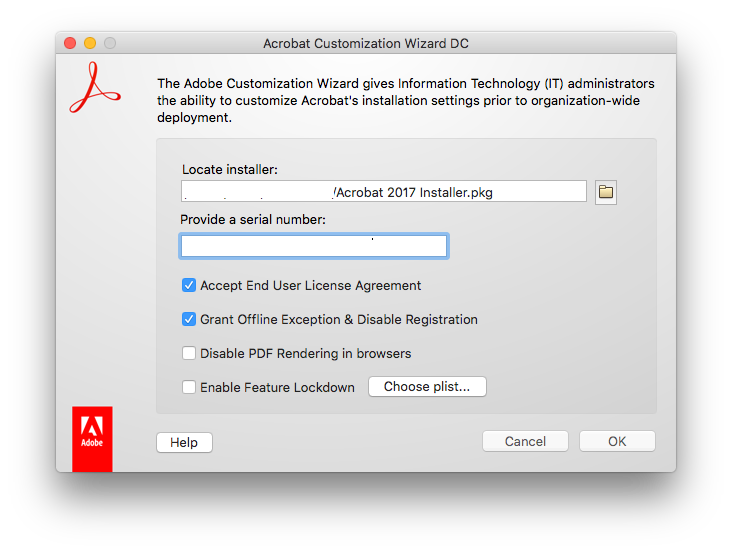Viewport: 732px width, 552px height.
Task: Click the folder browse icon for installer
Action: tap(605, 192)
